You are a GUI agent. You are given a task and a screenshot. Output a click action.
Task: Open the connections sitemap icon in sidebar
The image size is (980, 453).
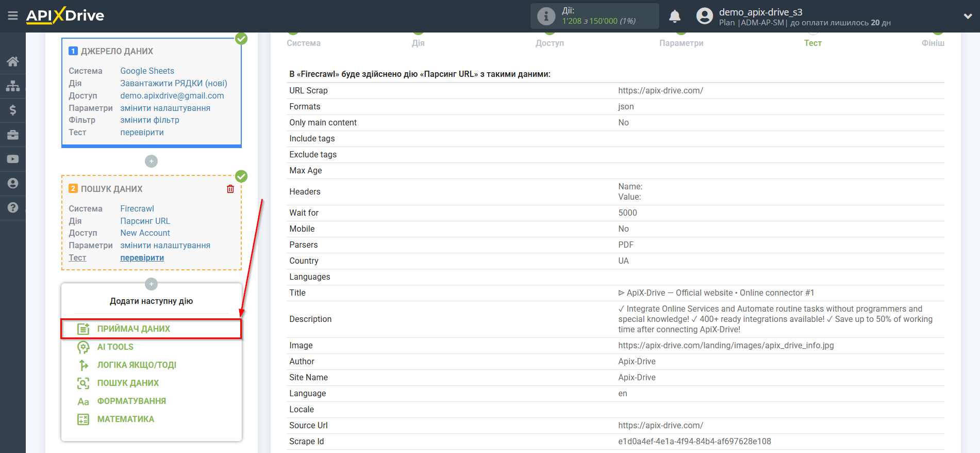(13, 86)
